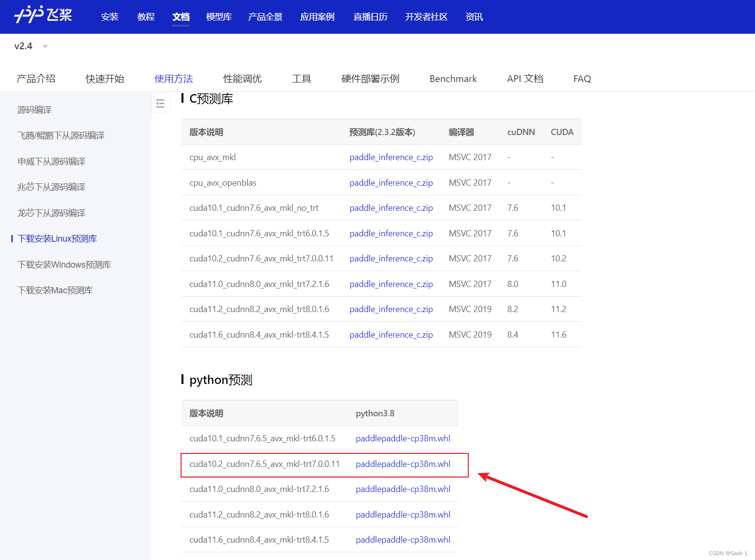Open the 直播日历 navigation item

370,17
